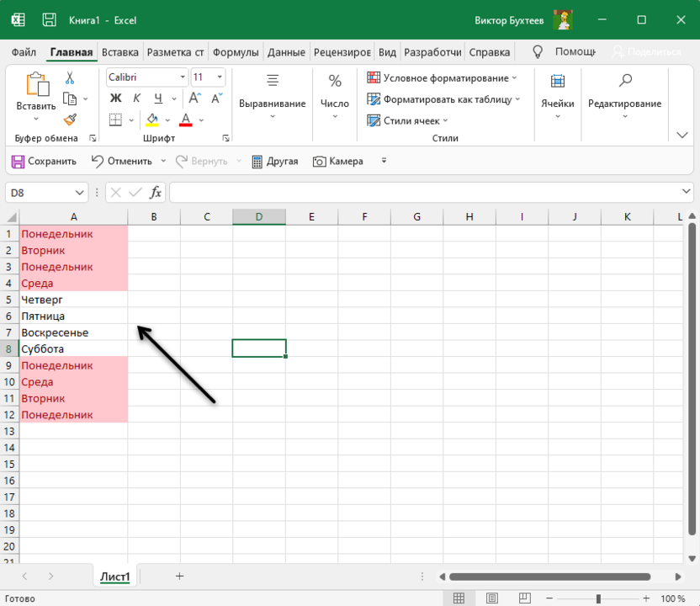Customize quick access toolbar arrow

pyautogui.click(x=384, y=160)
